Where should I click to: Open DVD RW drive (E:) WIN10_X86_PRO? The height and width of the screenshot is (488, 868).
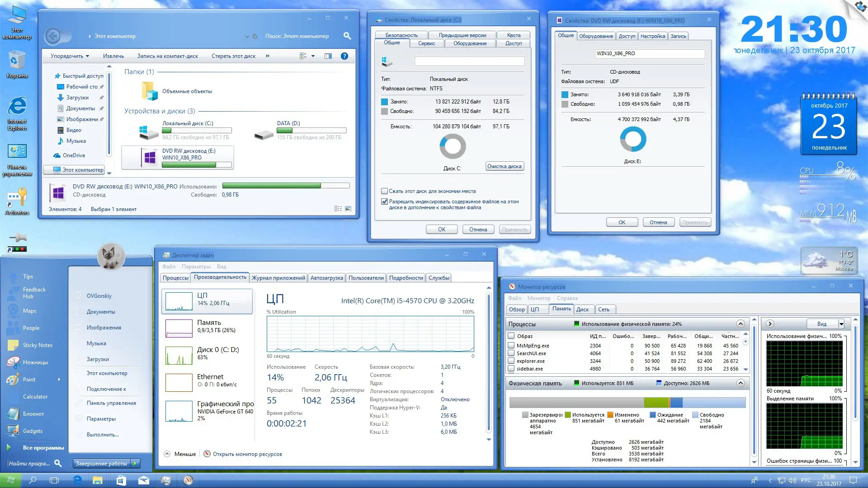pyautogui.click(x=178, y=158)
